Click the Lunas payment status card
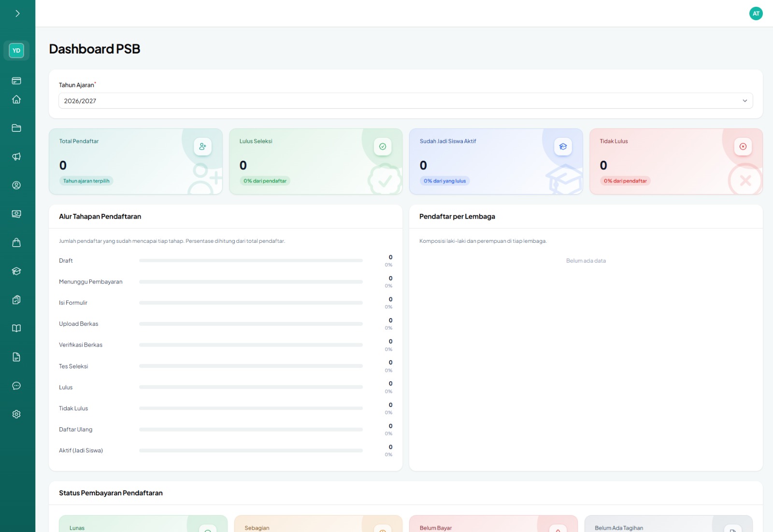Image resolution: width=773 pixels, height=532 pixels. click(143, 524)
